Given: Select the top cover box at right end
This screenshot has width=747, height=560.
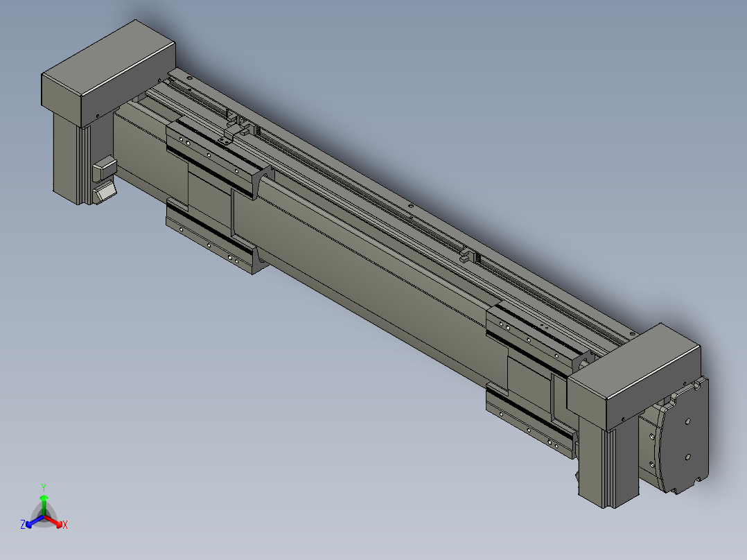Looking at the screenshot, I should (633, 376).
